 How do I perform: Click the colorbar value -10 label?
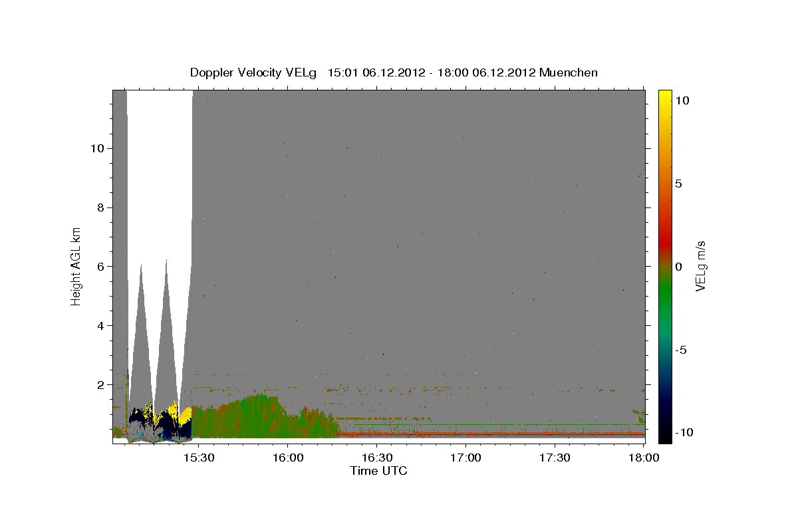(x=683, y=432)
